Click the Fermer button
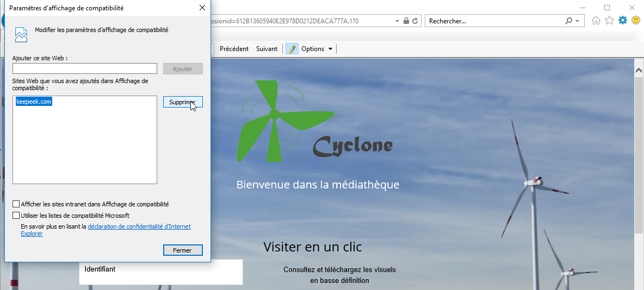The width and height of the screenshot is (644, 290). 183,250
